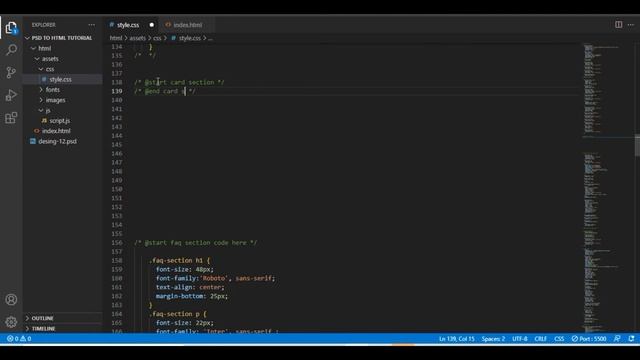Click the '@start card section' comment line

click(x=180, y=82)
